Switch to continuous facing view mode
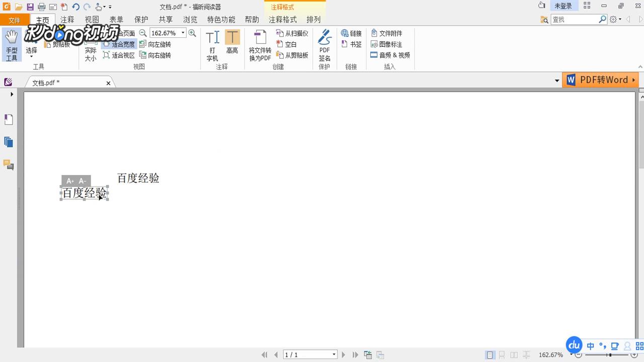Viewport: 644px width, 362px height. [526, 355]
